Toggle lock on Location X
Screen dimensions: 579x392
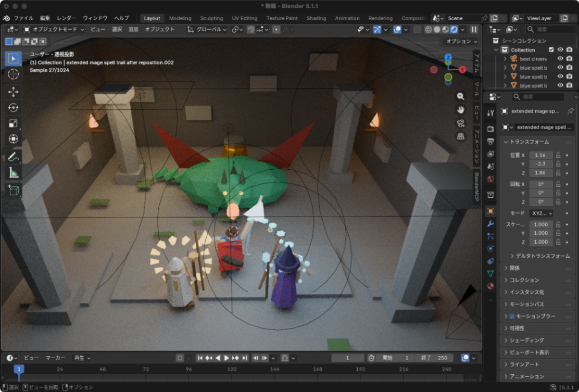[x=558, y=156]
